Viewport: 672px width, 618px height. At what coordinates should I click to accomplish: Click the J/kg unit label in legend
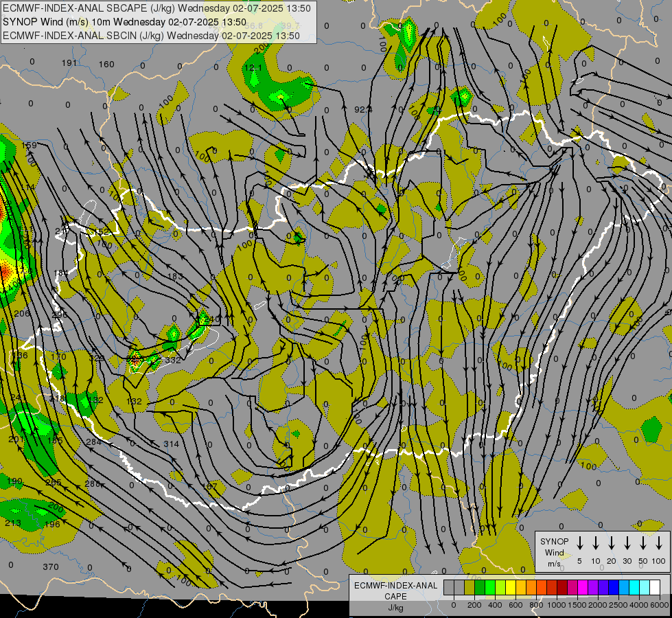tap(395, 608)
